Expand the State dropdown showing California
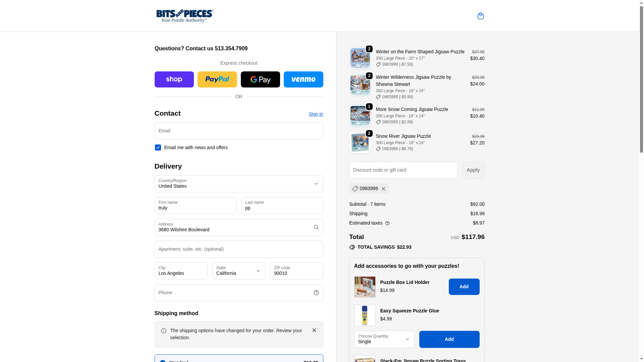The width and height of the screenshot is (644, 362). click(239, 271)
